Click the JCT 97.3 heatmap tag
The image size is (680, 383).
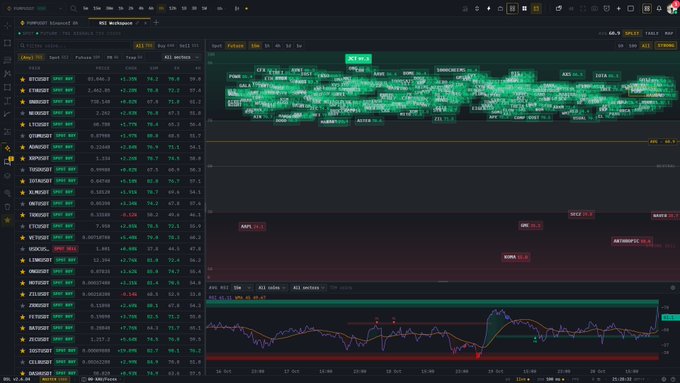pyautogui.click(x=358, y=59)
